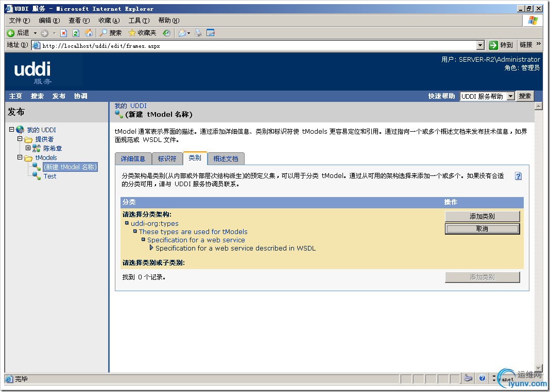Go to 主页 in navigation bar

point(15,96)
